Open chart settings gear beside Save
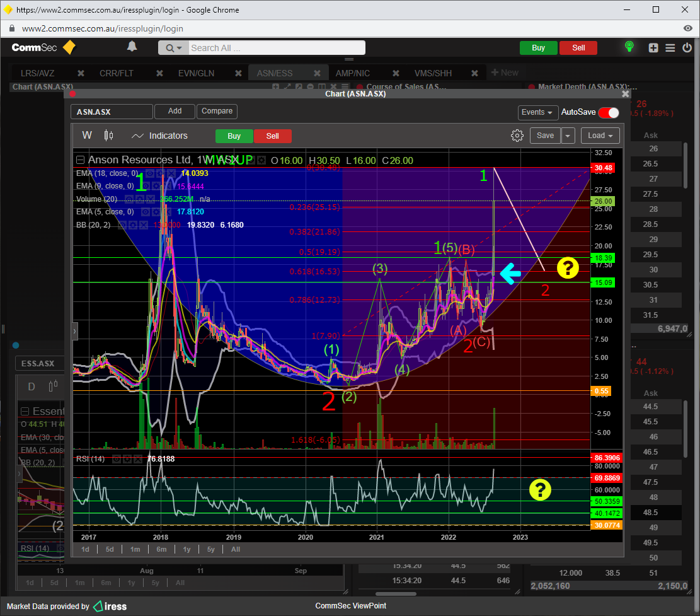The width and height of the screenshot is (700, 616). point(517,136)
